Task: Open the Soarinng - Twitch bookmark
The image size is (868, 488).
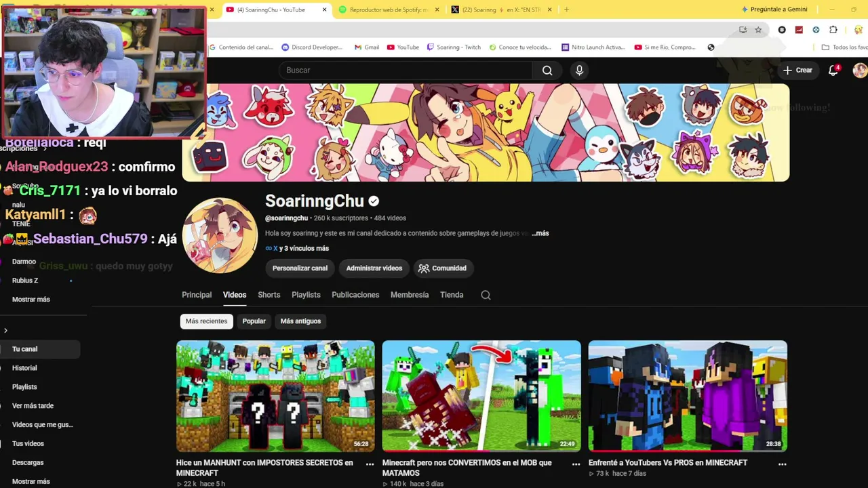Action: point(454,47)
